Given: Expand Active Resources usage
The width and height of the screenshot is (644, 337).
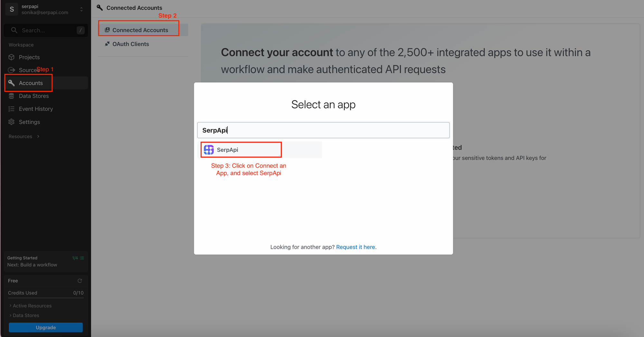Looking at the screenshot, I should click(x=30, y=306).
